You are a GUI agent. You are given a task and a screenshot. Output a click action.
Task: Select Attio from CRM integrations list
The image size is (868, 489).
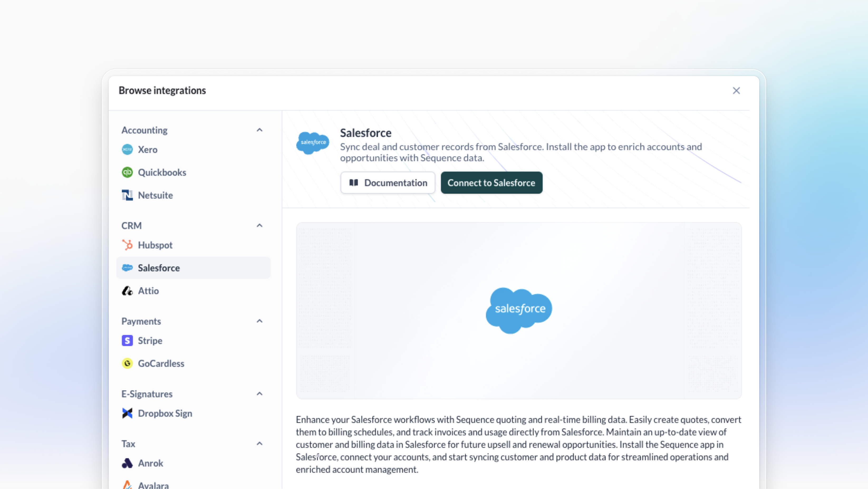(x=148, y=290)
